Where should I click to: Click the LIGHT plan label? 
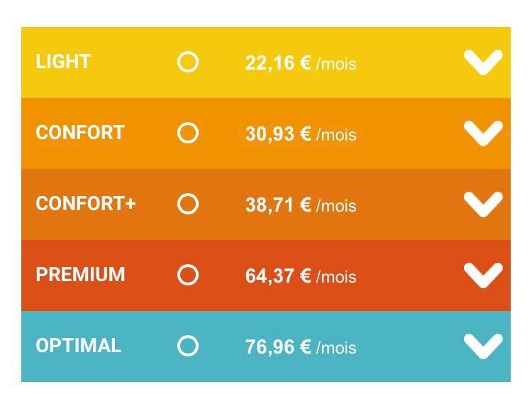pyautogui.click(x=63, y=62)
